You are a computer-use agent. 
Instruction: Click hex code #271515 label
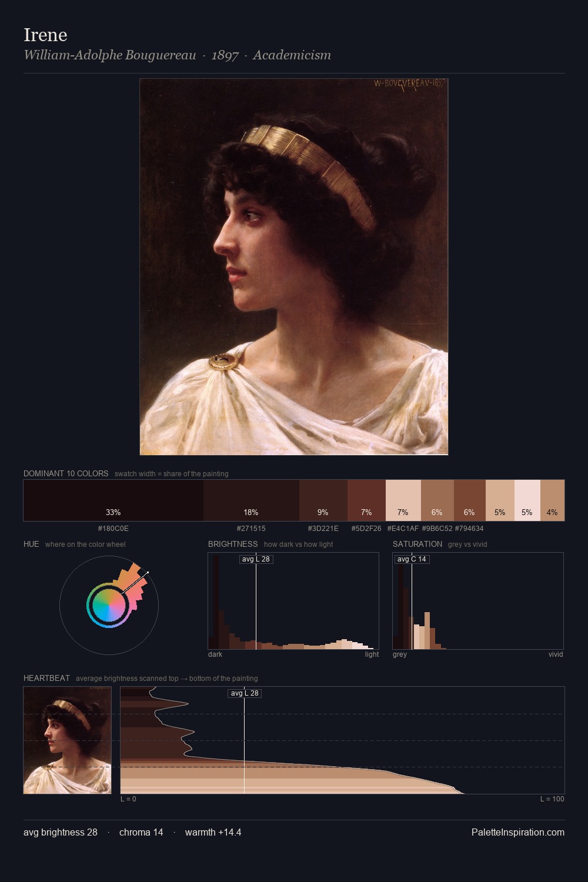click(x=251, y=529)
